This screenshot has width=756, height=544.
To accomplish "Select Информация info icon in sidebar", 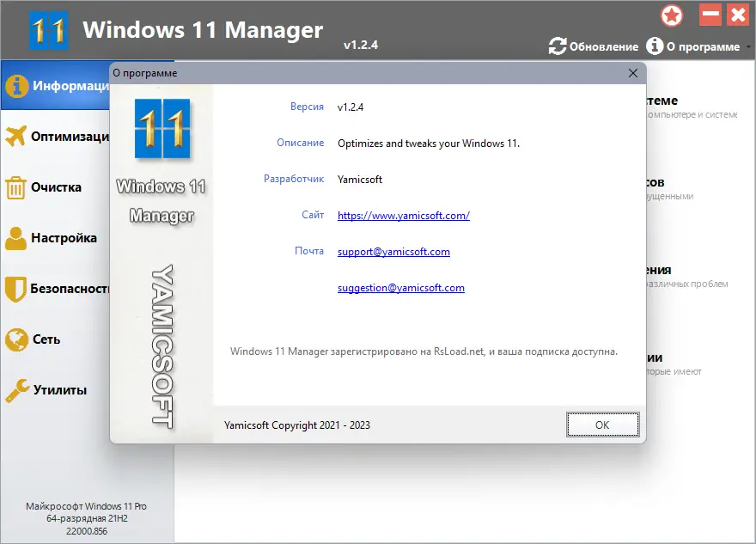I will (16, 86).
